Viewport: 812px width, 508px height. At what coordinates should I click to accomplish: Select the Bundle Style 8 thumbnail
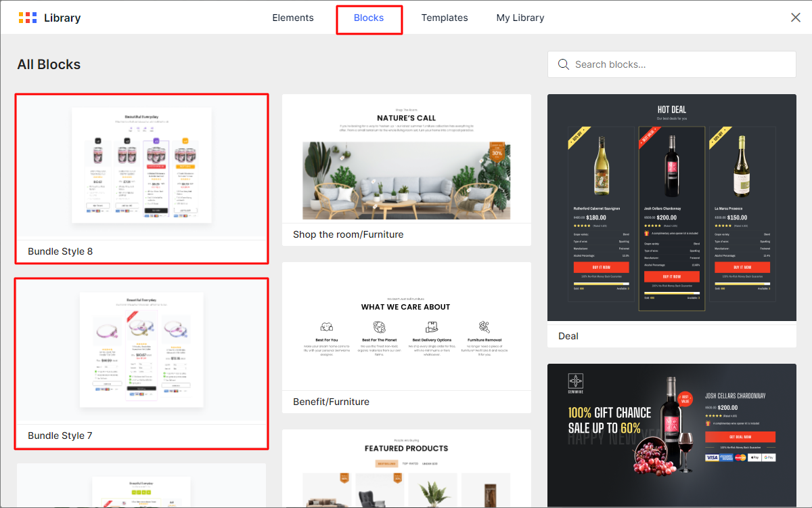click(141, 167)
